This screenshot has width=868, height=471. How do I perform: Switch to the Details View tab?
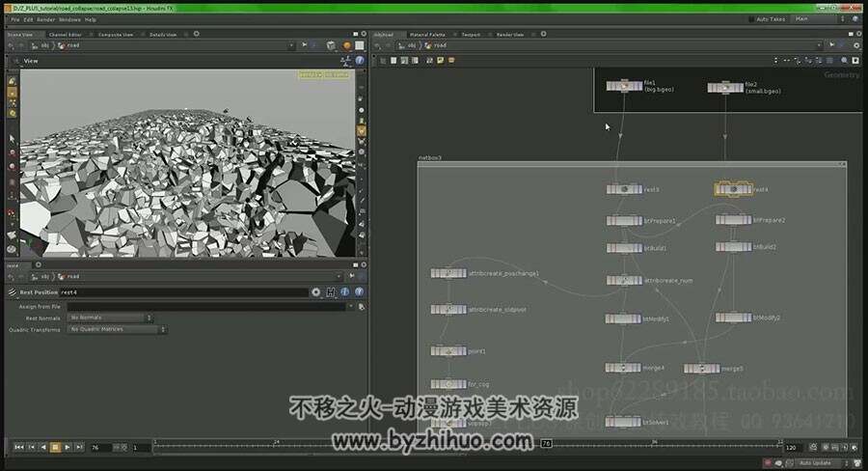click(x=163, y=35)
